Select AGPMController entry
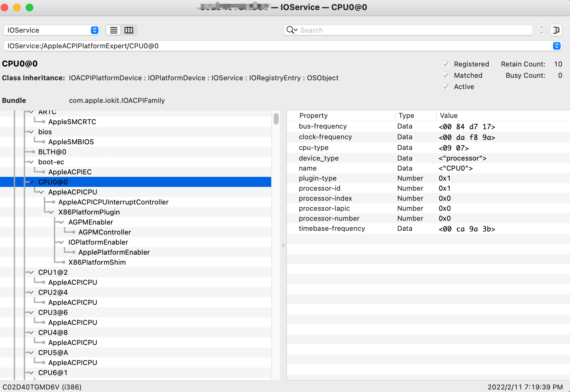The image size is (570, 392). [105, 232]
